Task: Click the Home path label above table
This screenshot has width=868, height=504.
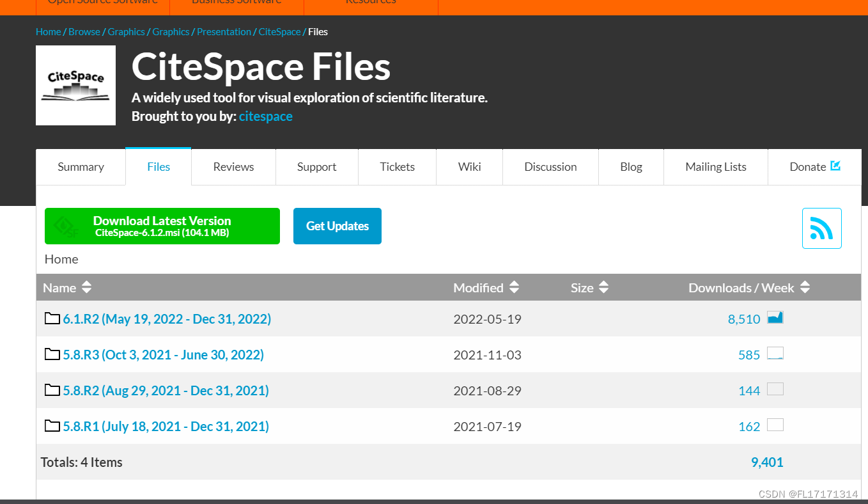Action: [61, 259]
